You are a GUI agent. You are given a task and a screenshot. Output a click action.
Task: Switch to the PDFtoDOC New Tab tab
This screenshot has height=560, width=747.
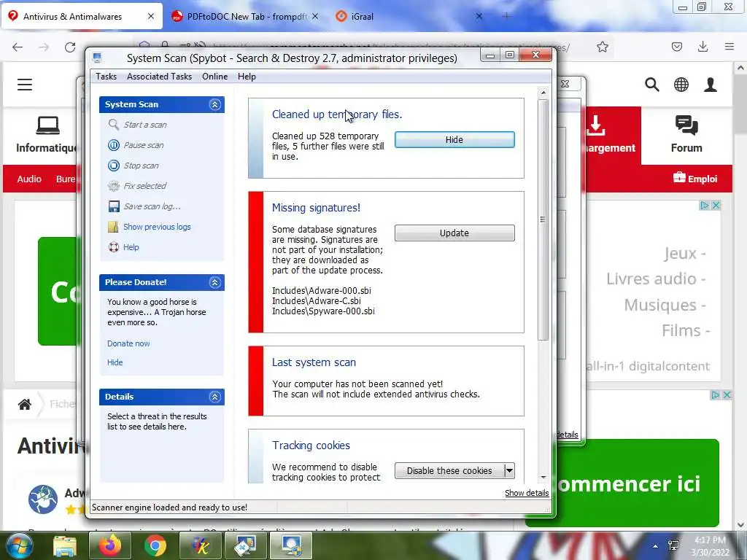247,16
